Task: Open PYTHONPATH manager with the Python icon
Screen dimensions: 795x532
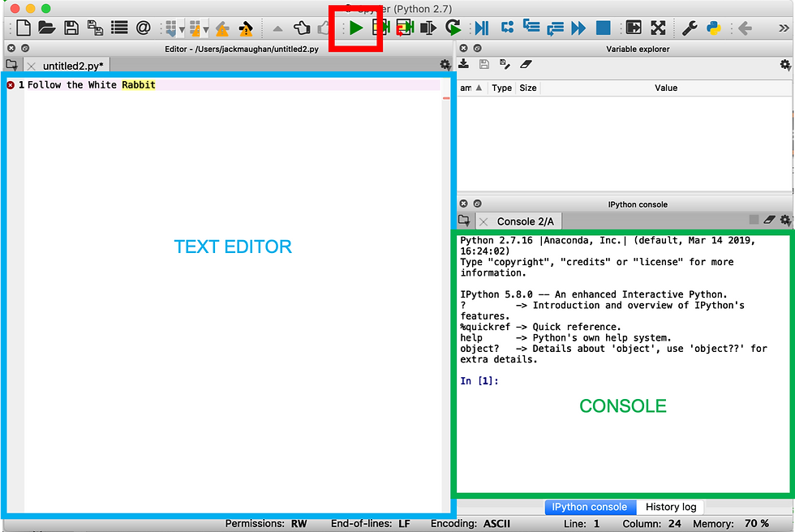Action: [x=714, y=28]
